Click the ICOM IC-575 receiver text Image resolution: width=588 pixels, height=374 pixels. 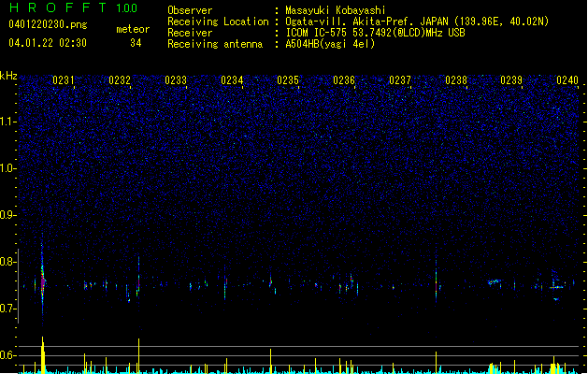point(375,33)
